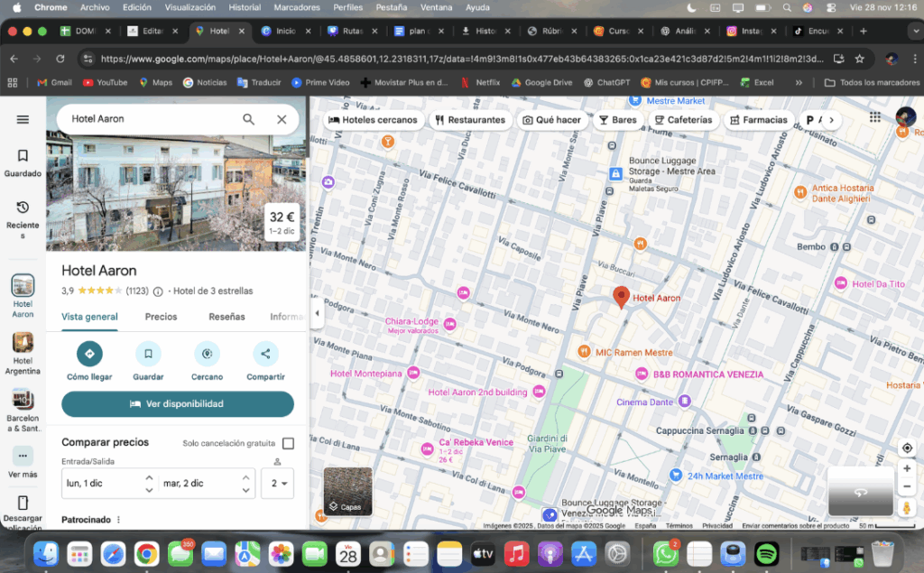This screenshot has height=573, width=924.
Task: Open the Google apps grid icon
Action: 874,117
